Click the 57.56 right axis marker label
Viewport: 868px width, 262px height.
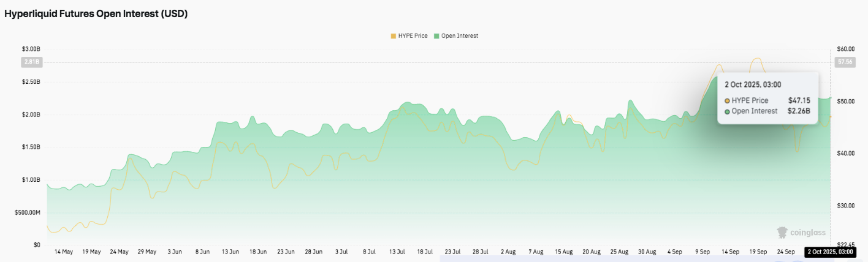[845, 62]
